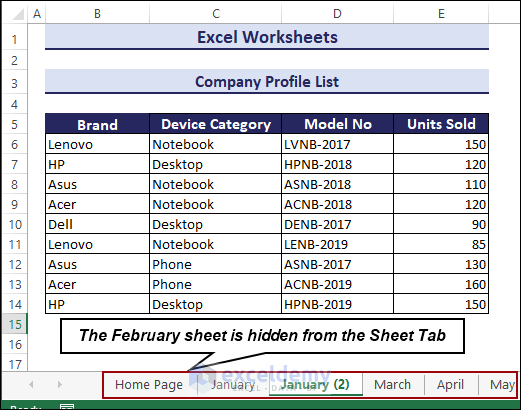The height and width of the screenshot is (410, 521).
Task: Select the HP cell in row 7
Action: click(97, 164)
